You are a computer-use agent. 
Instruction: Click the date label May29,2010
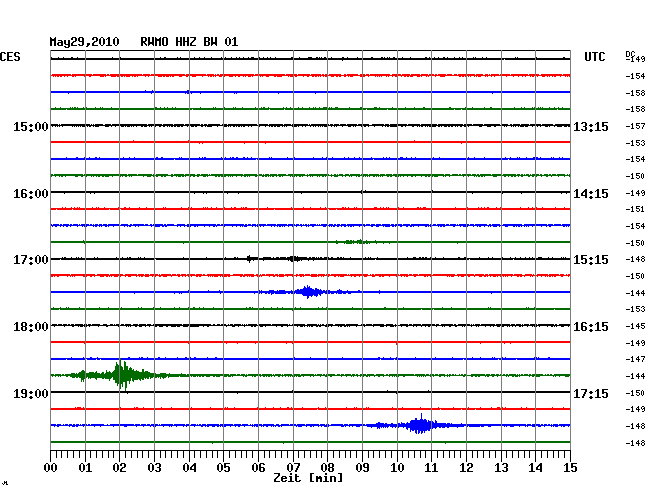pos(84,42)
